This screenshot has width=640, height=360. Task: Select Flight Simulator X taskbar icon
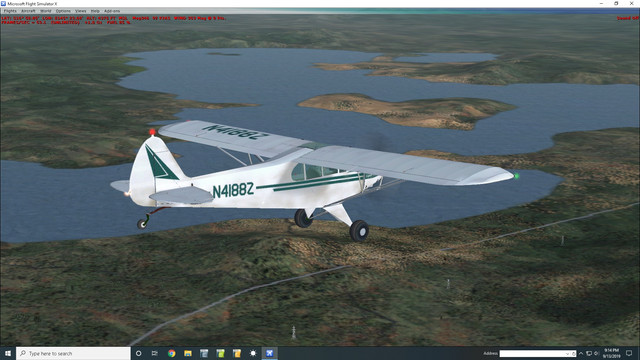(x=269, y=353)
